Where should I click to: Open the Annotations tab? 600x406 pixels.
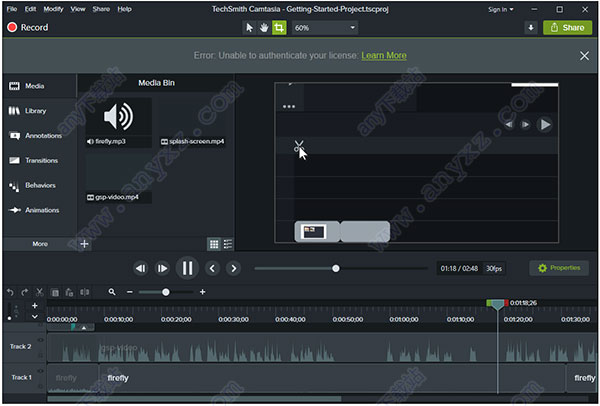39,136
